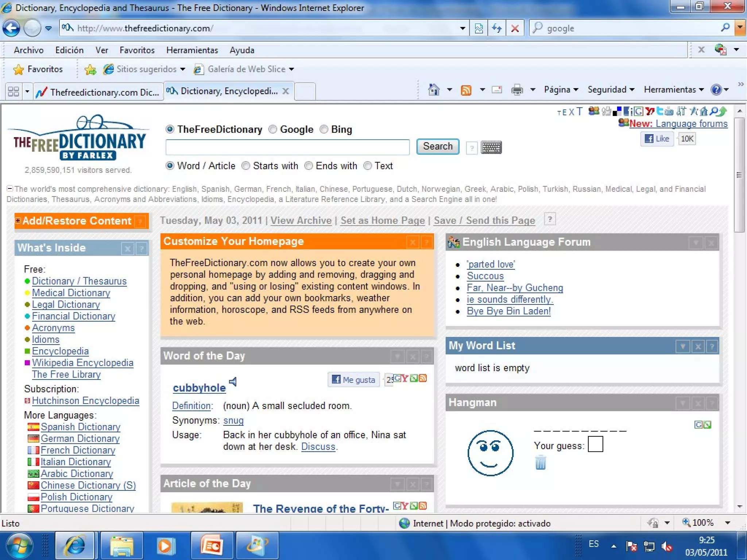747x560 pixels.
Task: Collapse the site description minus toggle
Action: (10, 188)
